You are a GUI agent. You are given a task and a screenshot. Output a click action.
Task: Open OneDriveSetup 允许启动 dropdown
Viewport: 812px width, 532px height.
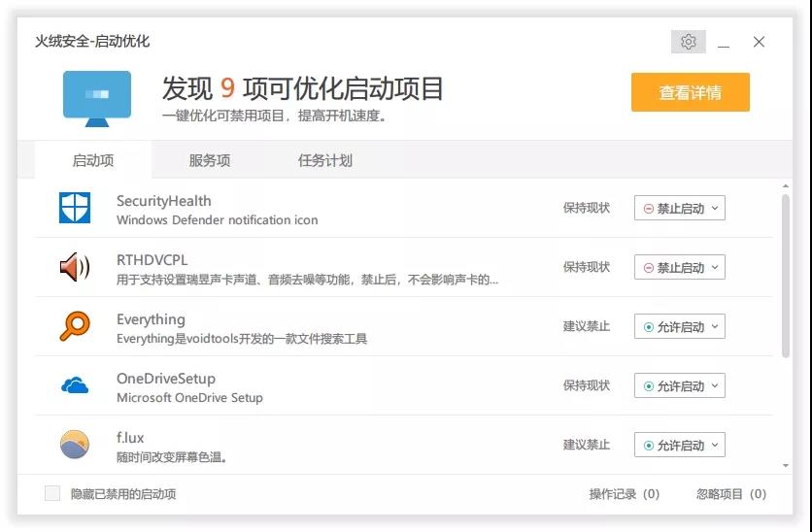(680, 386)
